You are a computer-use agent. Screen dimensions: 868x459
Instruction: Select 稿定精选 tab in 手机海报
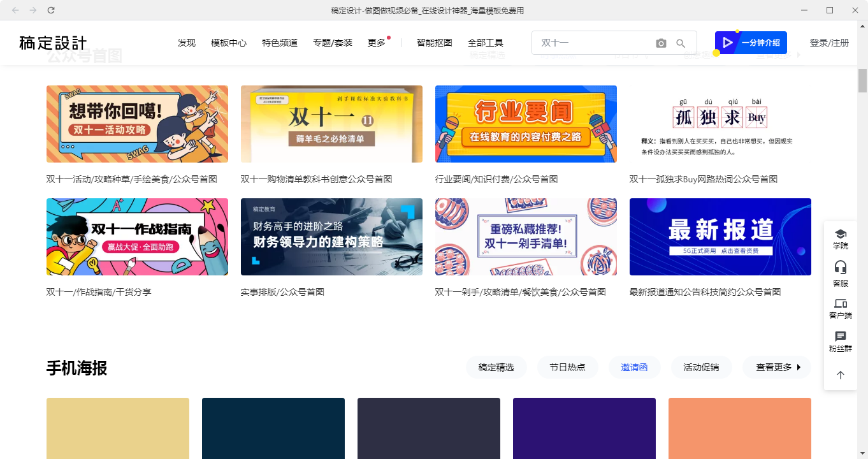[x=496, y=367]
